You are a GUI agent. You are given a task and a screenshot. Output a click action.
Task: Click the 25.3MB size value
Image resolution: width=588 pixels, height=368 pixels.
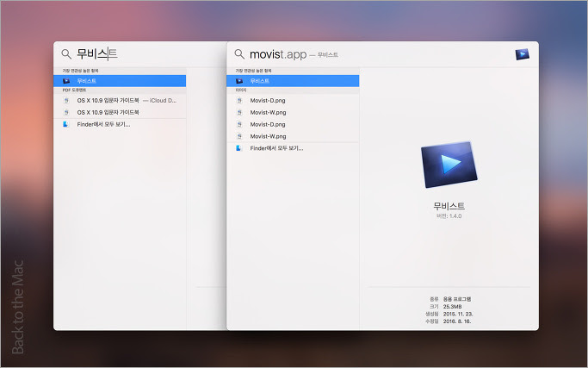[452, 307]
